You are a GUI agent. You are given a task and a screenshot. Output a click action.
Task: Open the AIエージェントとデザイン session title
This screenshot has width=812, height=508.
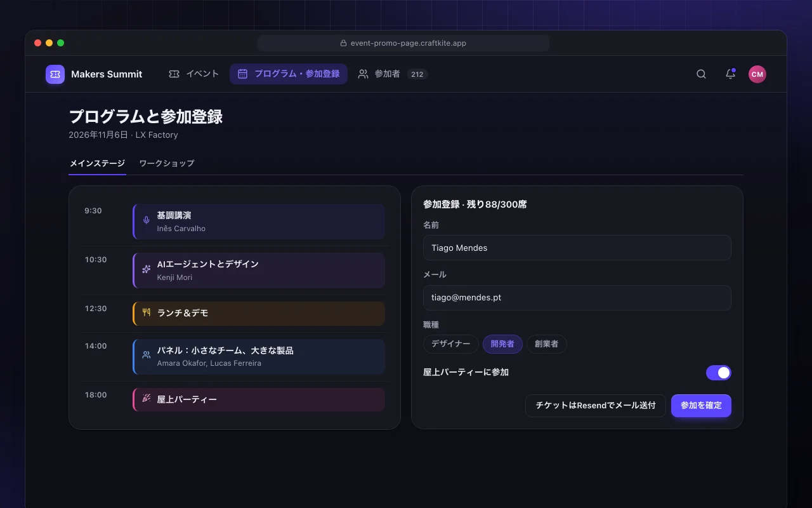pyautogui.click(x=208, y=264)
